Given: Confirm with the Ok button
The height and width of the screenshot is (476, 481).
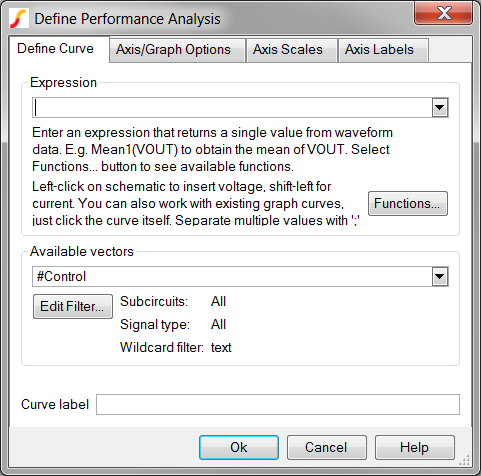Looking at the screenshot, I should tap(239, 447).
